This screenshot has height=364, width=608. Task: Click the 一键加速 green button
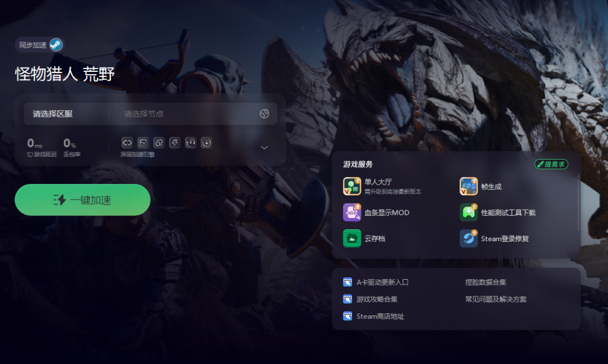click(83, 200)
